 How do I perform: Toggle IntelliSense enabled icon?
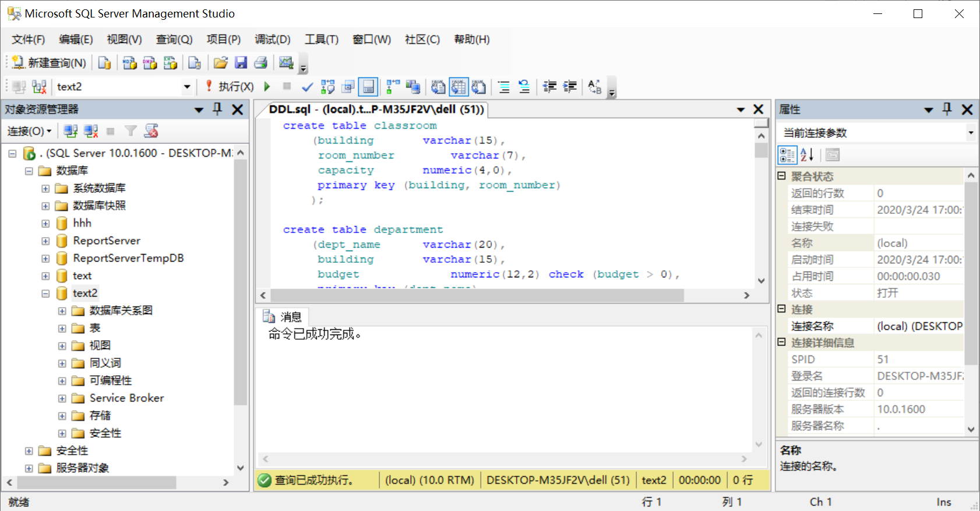click(x=368, y=87)
